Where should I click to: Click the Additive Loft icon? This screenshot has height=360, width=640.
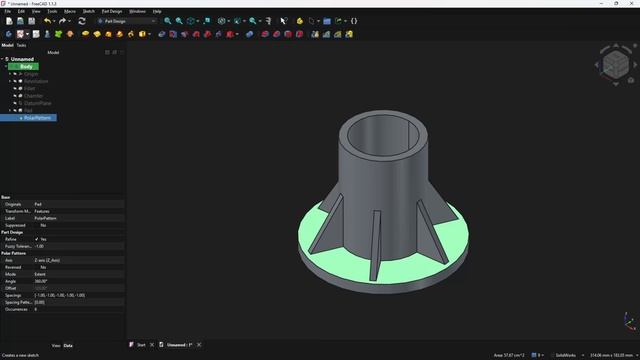pos(108,34)
